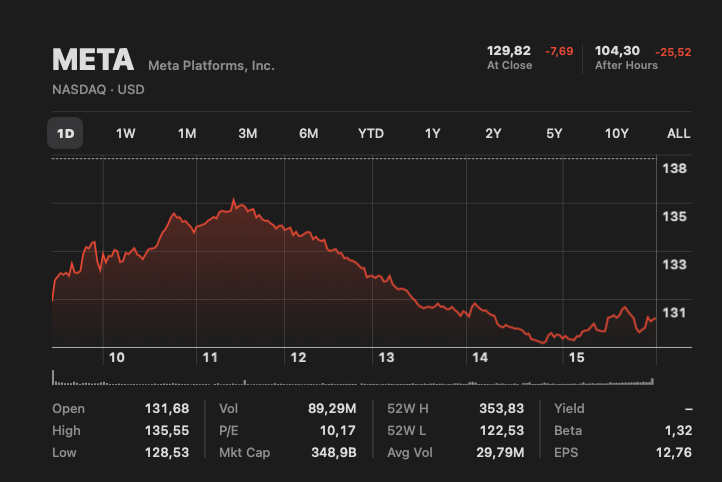The height and width of the screenshot is (482, 722).
Task: Click the After Hours price 104,30
Action: coord(617,50)
